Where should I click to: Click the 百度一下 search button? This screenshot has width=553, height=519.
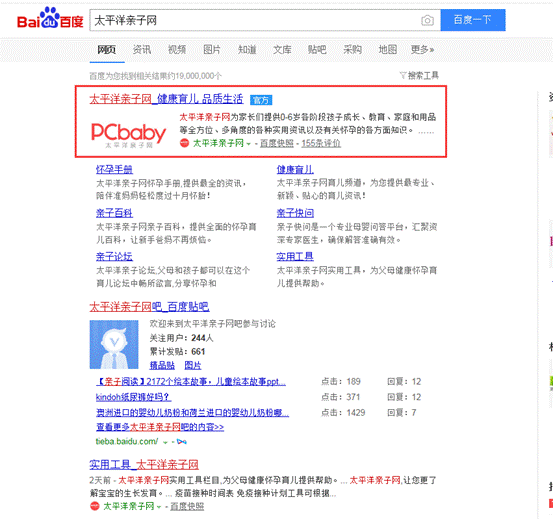pos(473,20)
